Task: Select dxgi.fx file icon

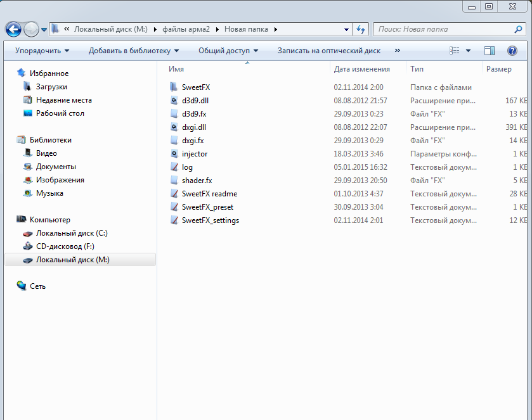Action: [174, 141]
